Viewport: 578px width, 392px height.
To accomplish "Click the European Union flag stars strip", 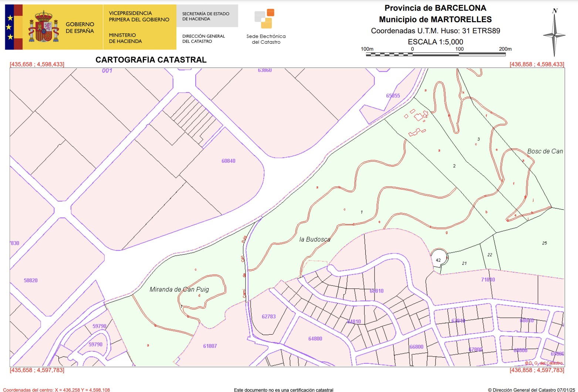I will click(10, 27).
